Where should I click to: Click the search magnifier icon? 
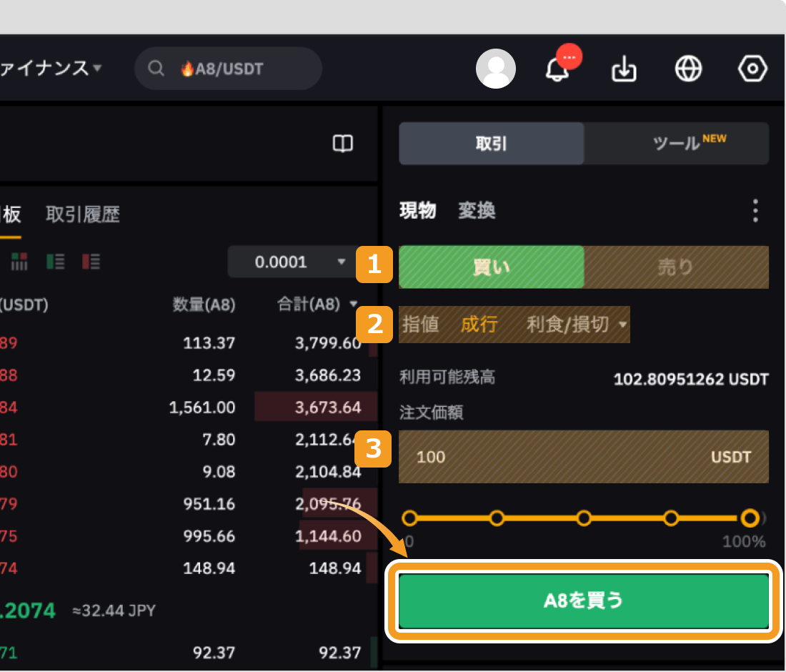point(156,68)
